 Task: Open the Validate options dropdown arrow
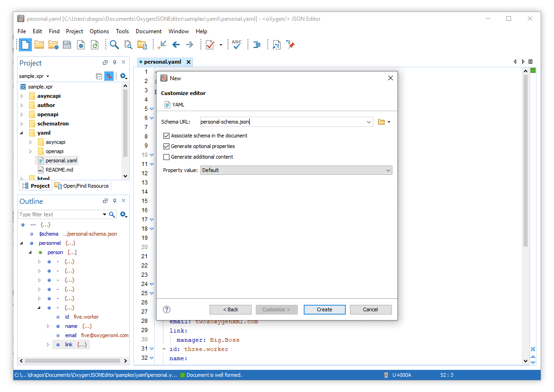pos(221,45)
